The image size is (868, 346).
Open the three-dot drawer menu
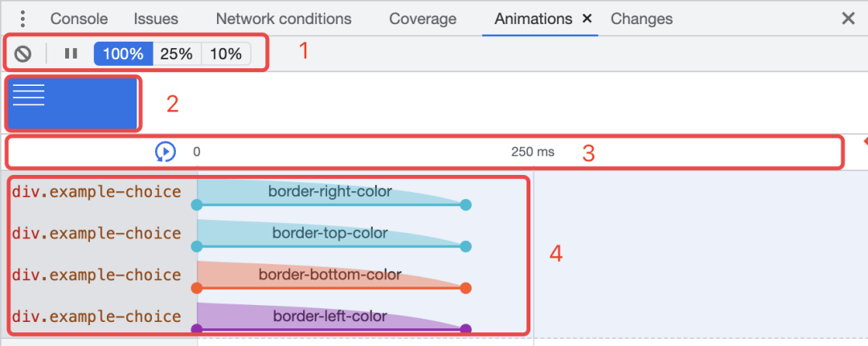click(23, 18)
